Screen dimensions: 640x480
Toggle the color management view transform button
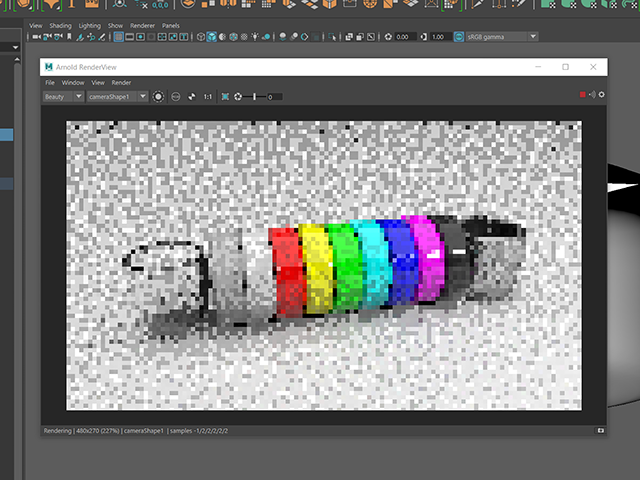[459, 37]
